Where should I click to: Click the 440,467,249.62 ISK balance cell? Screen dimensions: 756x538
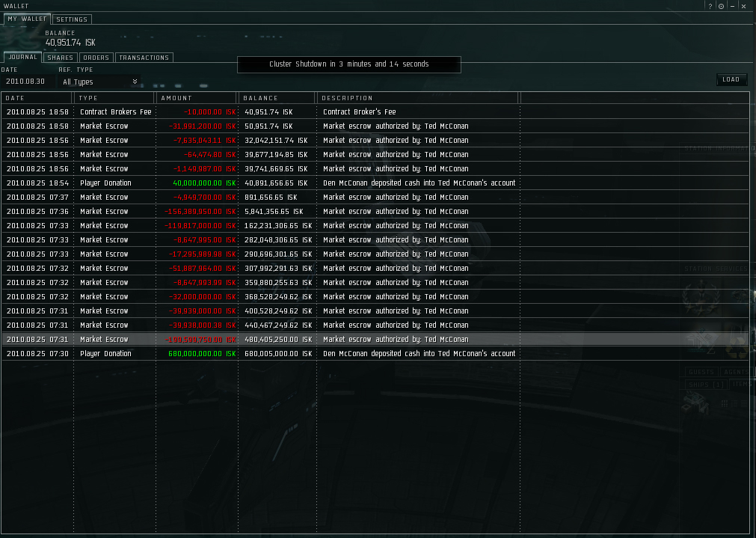click(278, 325)
